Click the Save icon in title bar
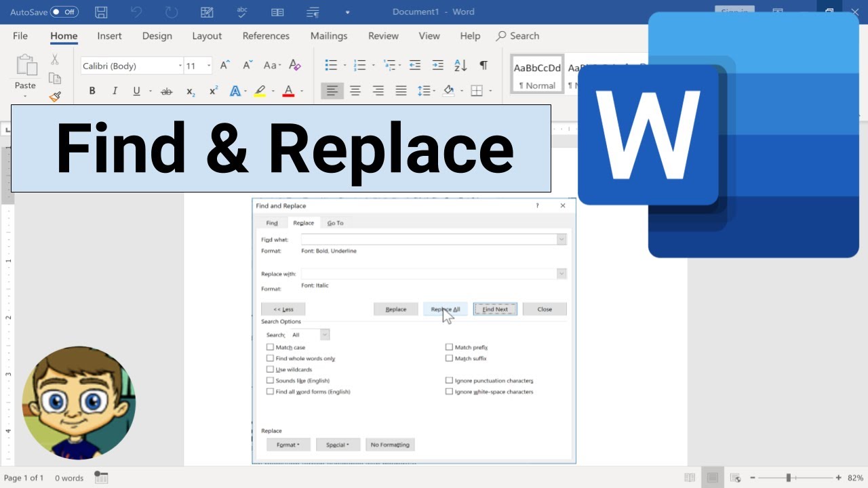The image size is (868, 488). (101, 12)
